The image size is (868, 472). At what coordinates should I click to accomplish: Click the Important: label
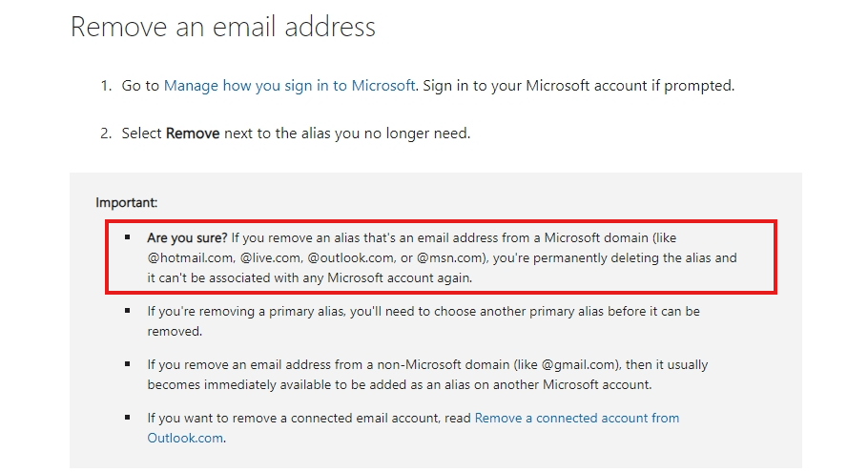point(126,202)
